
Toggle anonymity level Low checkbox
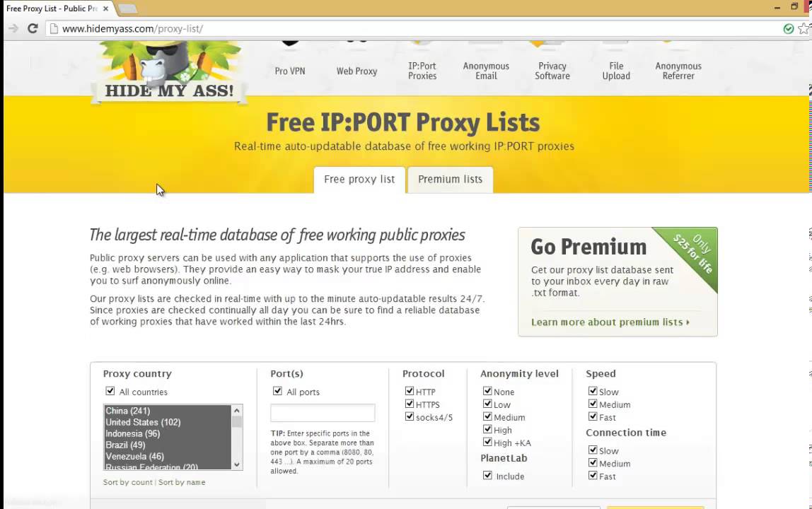point(487,404)
